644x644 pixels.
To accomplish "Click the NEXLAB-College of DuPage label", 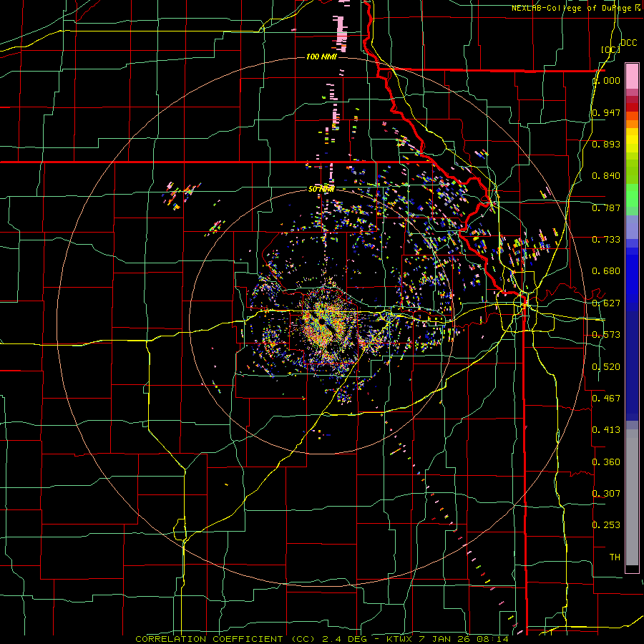I will (x=573, y=8).
